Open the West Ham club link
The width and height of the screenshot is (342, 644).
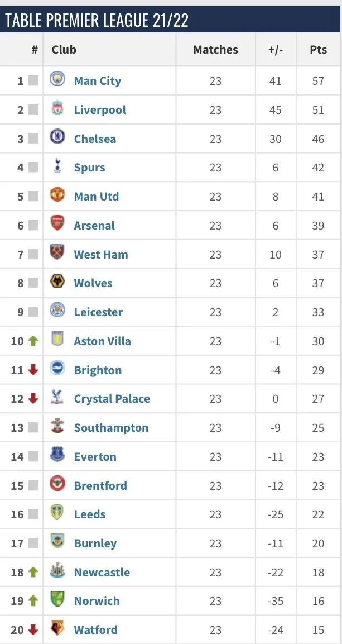tap(101, 255)
